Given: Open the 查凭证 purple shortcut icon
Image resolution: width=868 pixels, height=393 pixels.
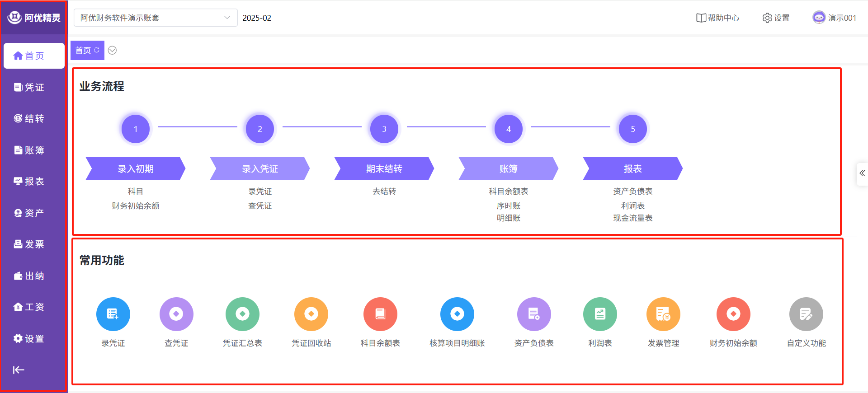Looking at the screenshot, I should click(x=176, y=314).
